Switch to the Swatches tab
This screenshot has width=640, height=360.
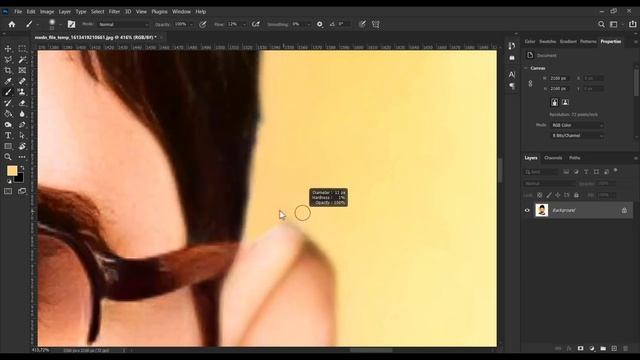[x=548, y=42]
